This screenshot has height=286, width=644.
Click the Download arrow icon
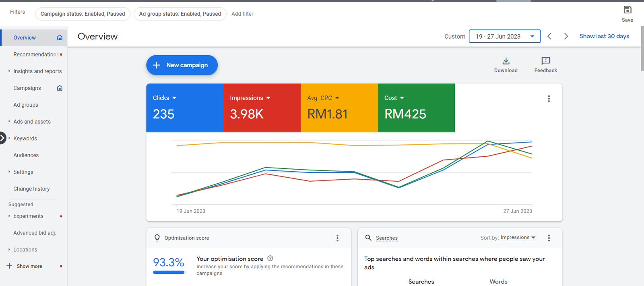coord(506,61)
